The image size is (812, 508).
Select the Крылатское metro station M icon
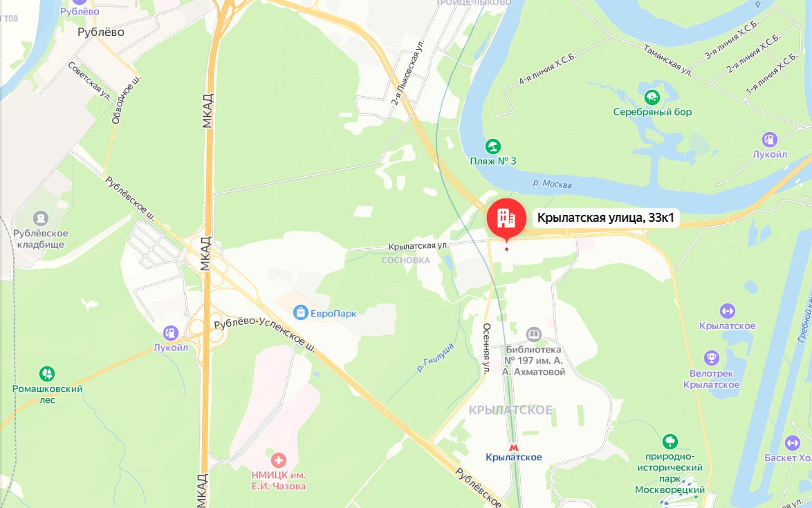[514, 447]
